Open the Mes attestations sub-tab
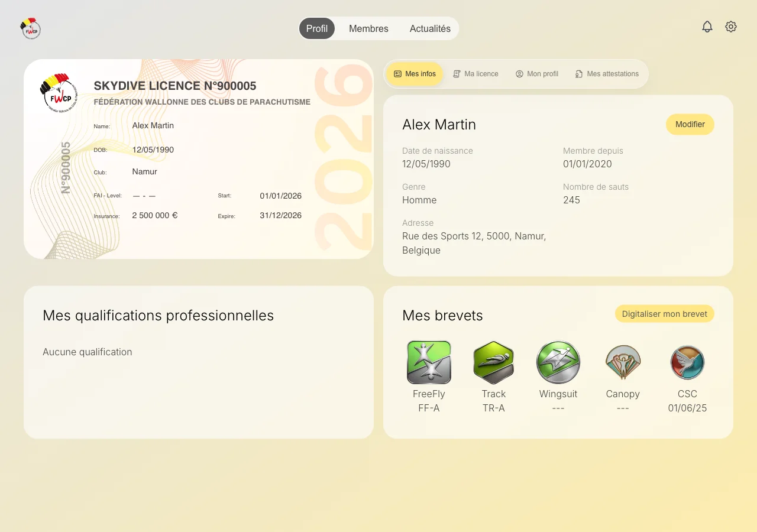This screenshot has height=532, width=757. [607, 74]
